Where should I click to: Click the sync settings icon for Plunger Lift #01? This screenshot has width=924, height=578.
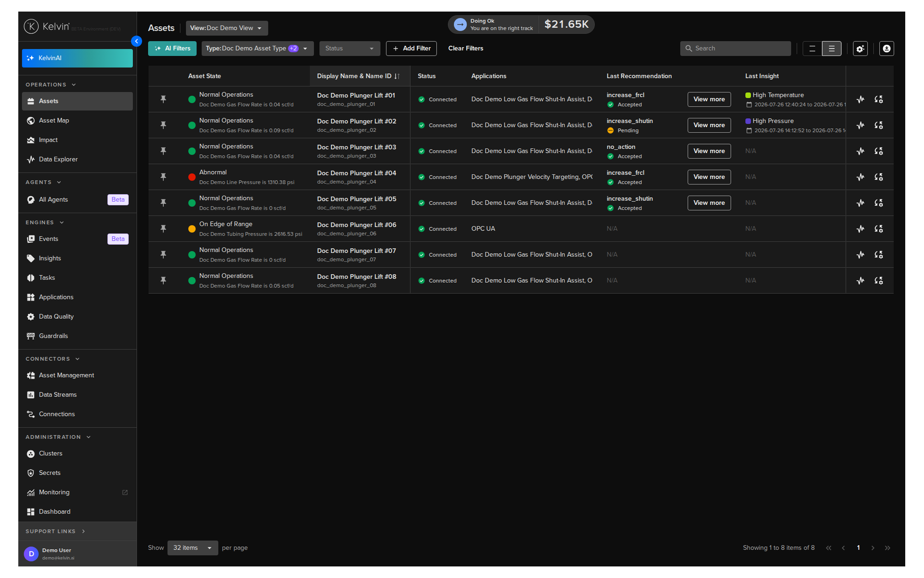879,99
